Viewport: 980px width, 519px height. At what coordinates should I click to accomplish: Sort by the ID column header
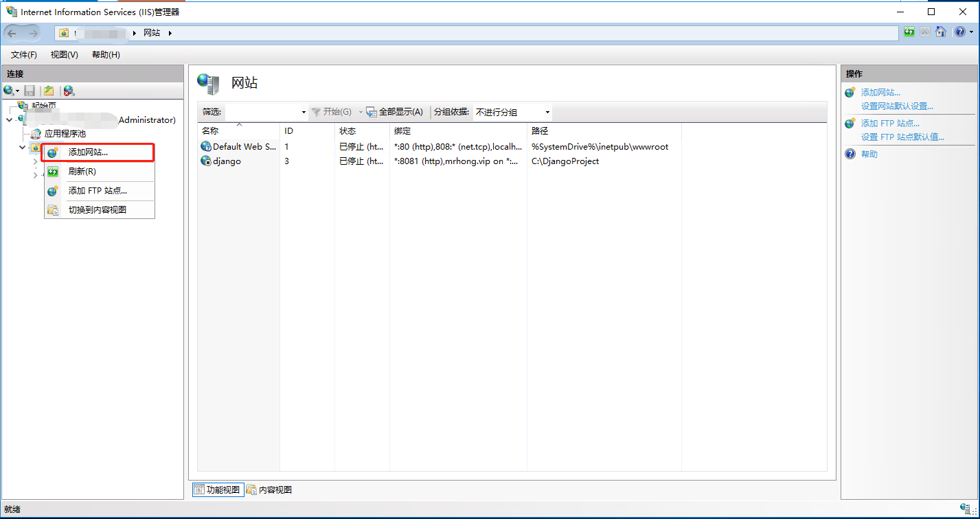coord(307,130)
